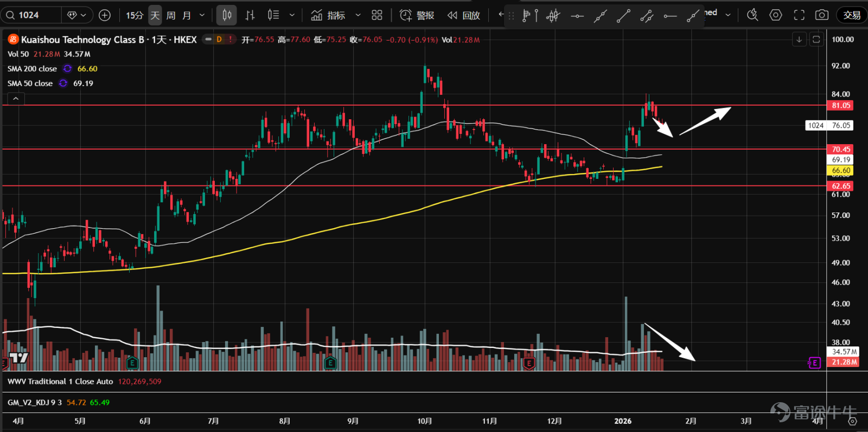Open indicator templates grid icon
Screen dimensions: 868x432
pos(377,15)
